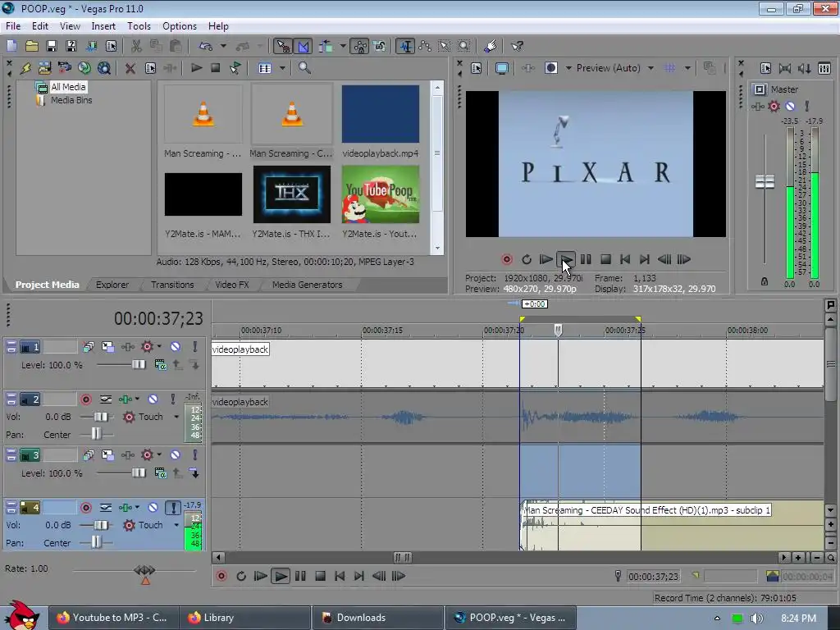Open the Tools menu

tap(139, 25)
